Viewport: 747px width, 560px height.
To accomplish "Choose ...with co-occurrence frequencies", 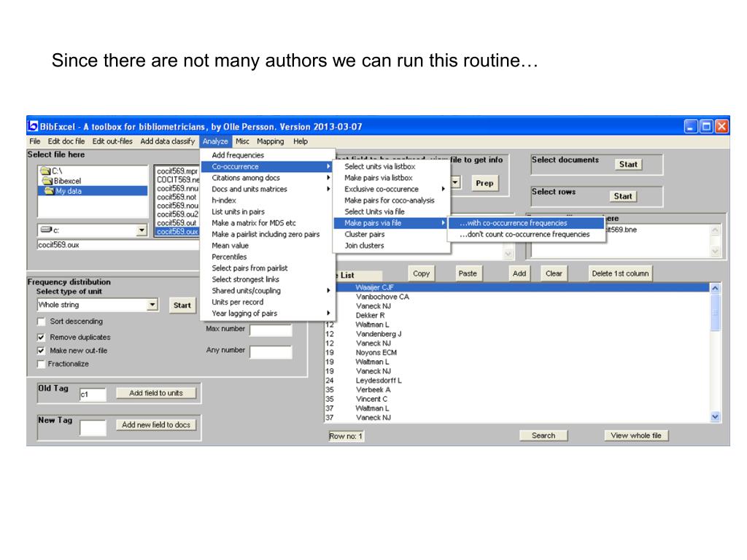I will click(527, 223).
